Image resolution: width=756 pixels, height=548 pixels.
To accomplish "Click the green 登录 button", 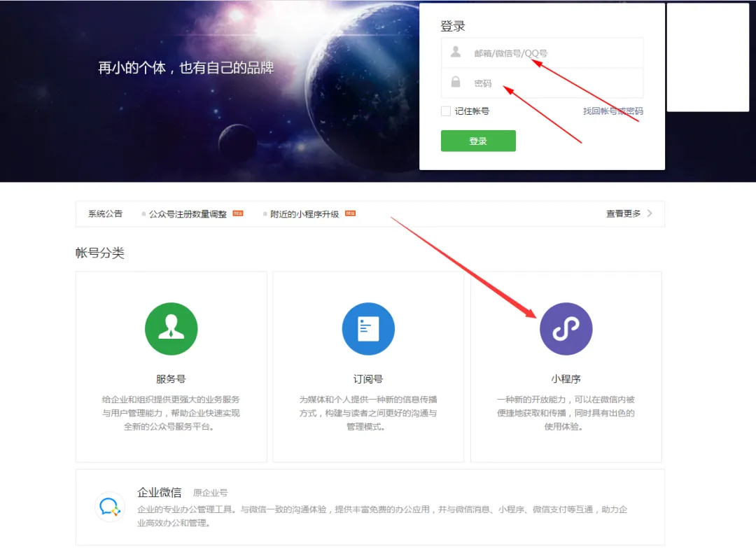I will point(478,141).
